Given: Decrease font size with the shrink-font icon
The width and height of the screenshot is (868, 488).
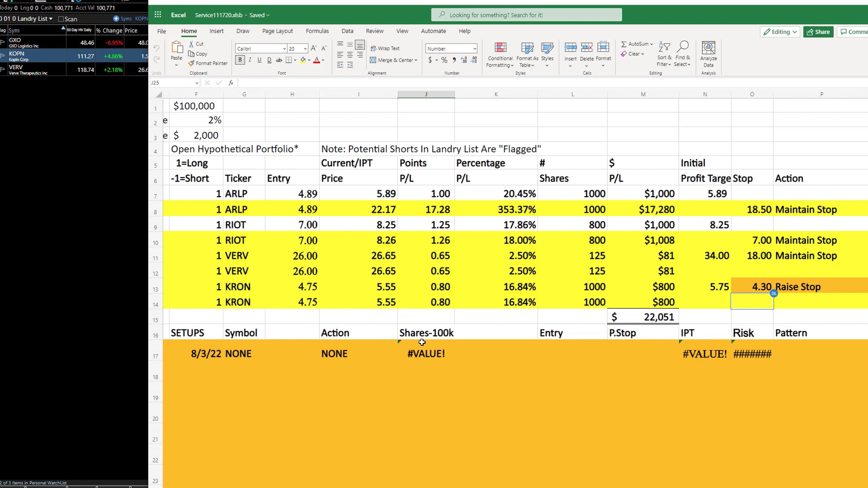Looking at the screenshot, I should point(324,48).
